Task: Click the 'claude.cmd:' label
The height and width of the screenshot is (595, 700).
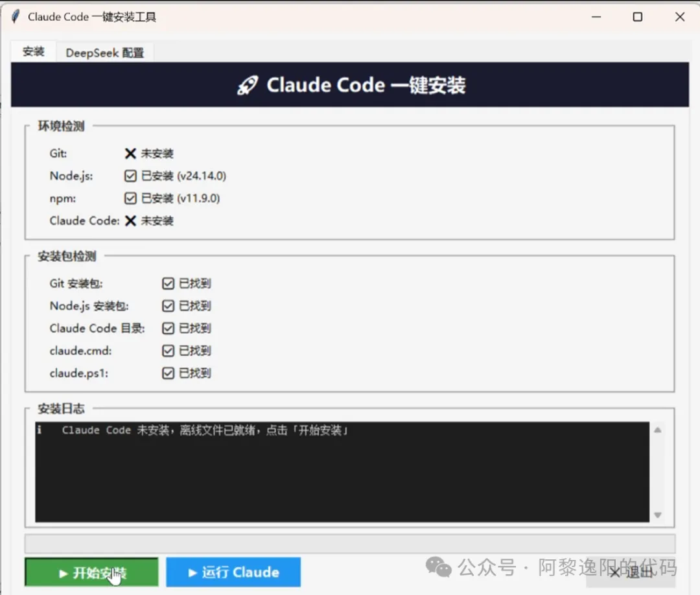Action: pyautogui.click(x=81, y=351)
